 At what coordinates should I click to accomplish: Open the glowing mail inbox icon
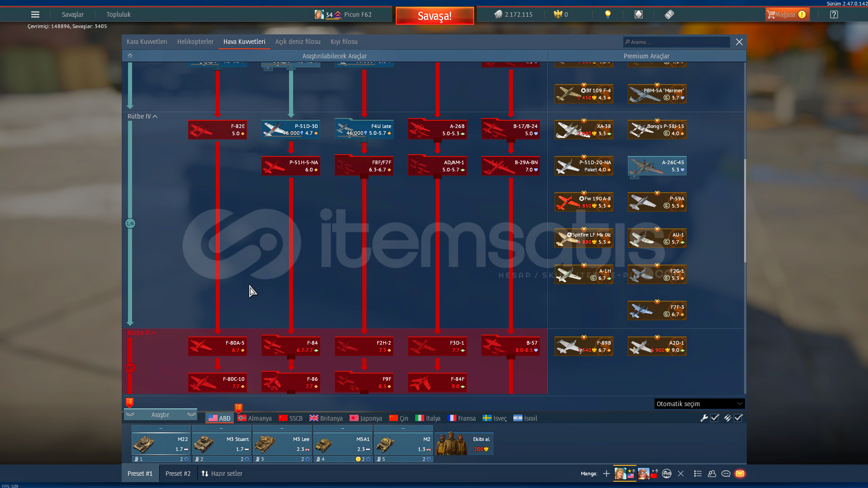pyautogui.click(x=740, y=474)
